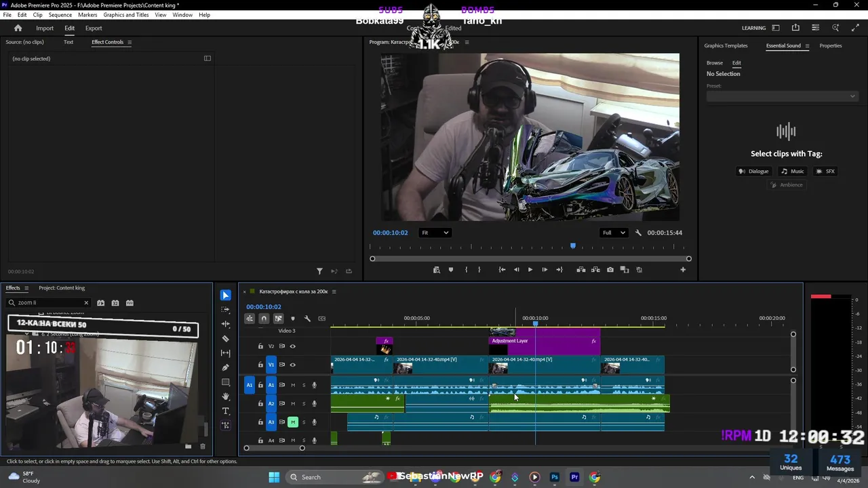The image size is (868, 488).
Task: Switch Essential Sound to Browse
Action: (x=715, y=63)
